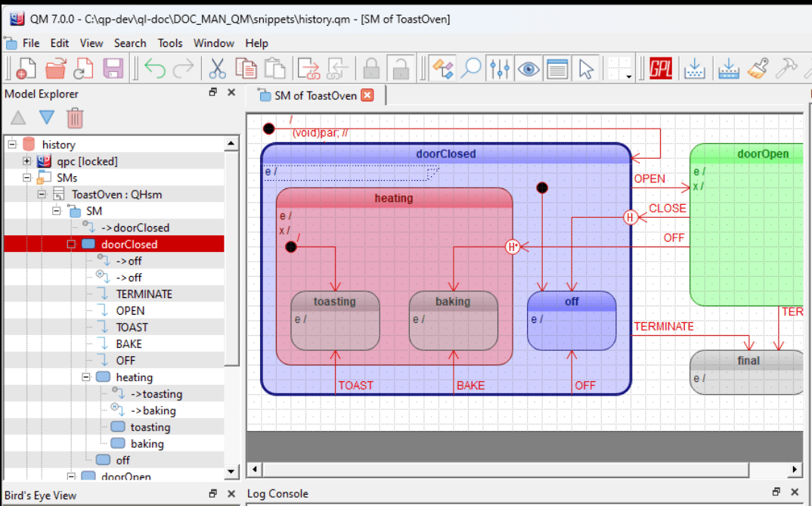Float the Log Console panel
The width and height of the screenshot is (812, 506).
(776, 492)
